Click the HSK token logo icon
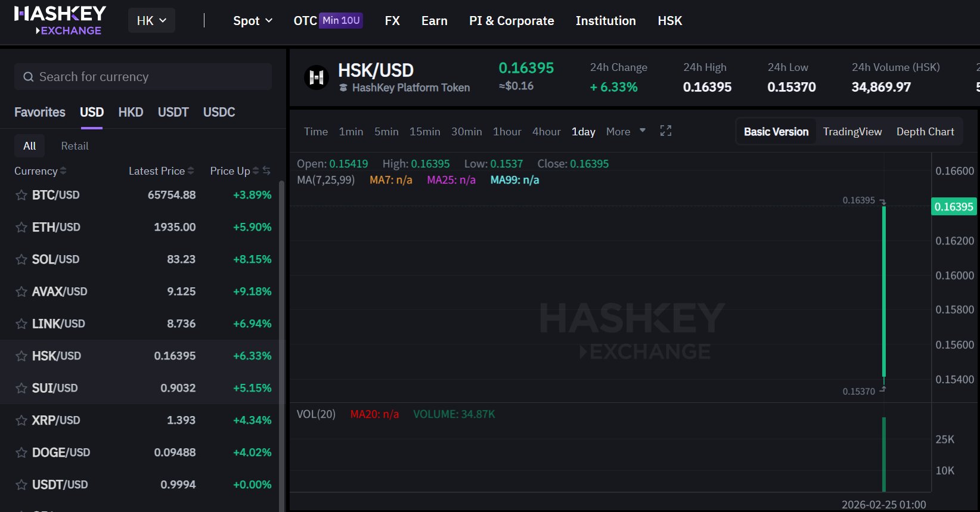 (x=317, y=77)
